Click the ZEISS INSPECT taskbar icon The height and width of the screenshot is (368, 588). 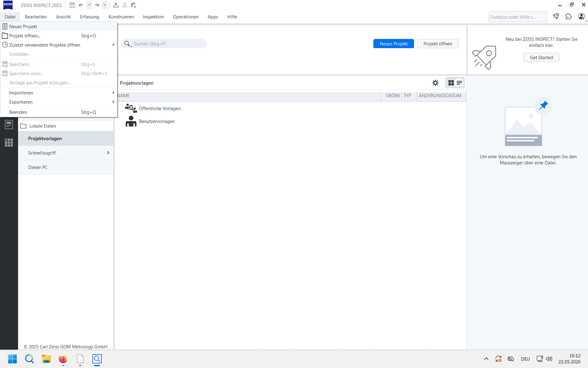pos(97,359)
